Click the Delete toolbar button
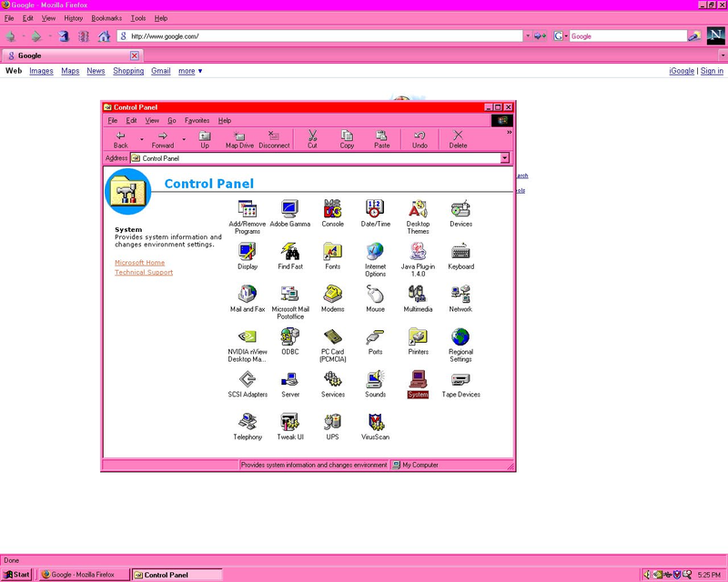728x582 pixels. point(458,139)
